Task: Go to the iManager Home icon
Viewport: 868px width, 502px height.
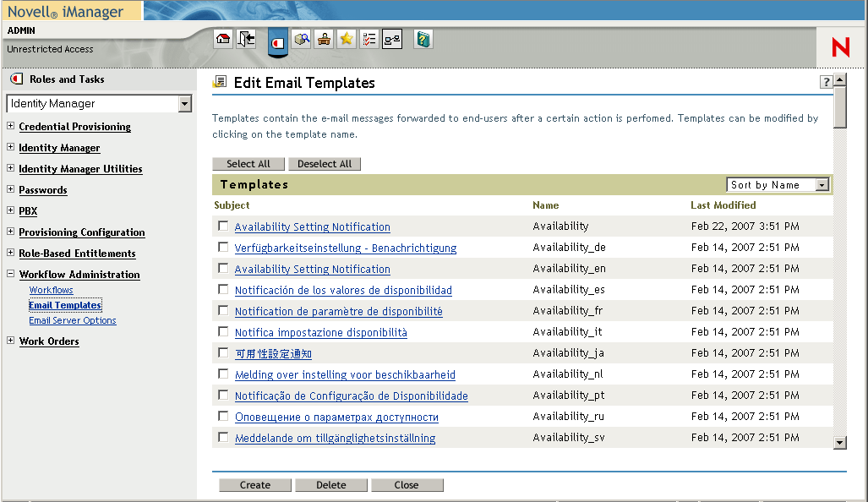Action: click(223, 39)
